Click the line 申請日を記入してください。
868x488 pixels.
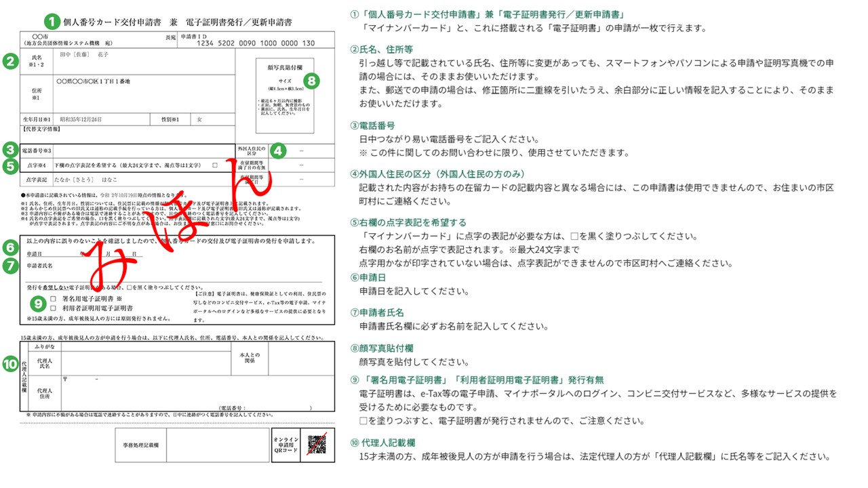point(415,291)
